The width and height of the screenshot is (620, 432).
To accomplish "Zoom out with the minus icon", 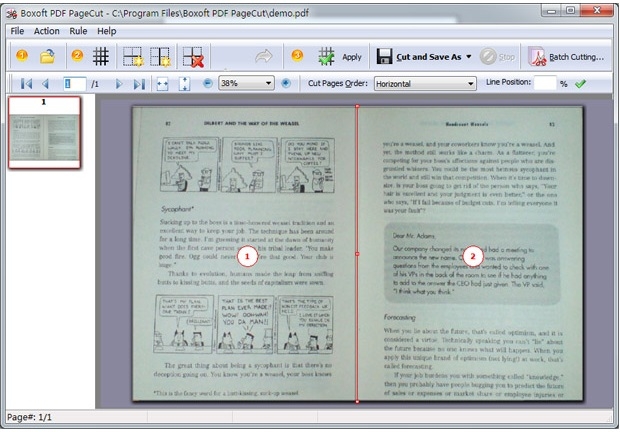I will pyautogui.click(x=208, y=83).
